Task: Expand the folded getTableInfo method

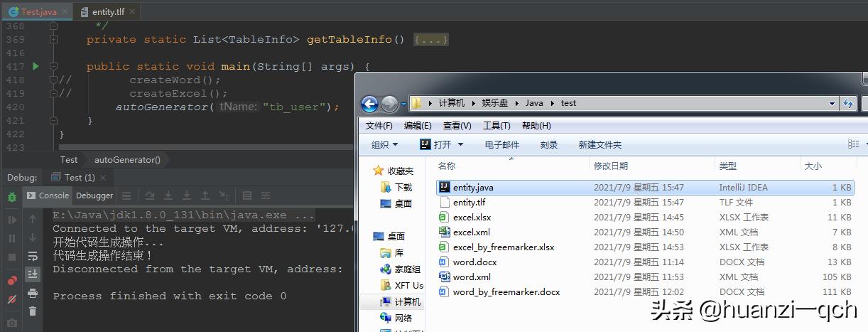Action: [431, 40]
